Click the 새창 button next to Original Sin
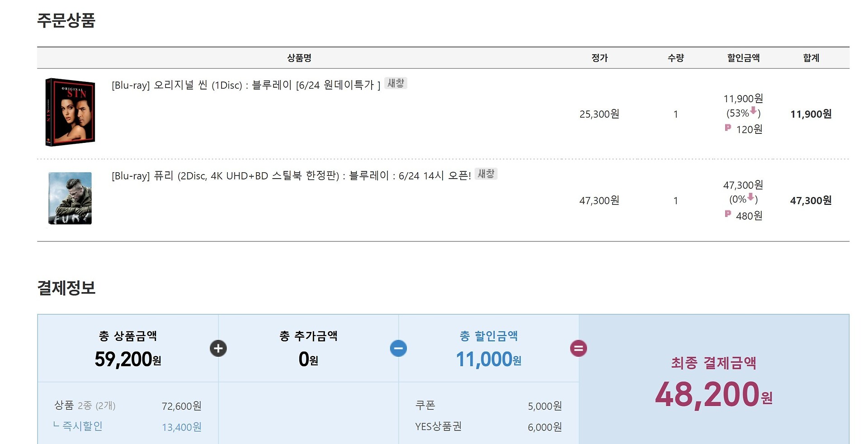The width and height of the screenshot is (868, 444). 396,83
